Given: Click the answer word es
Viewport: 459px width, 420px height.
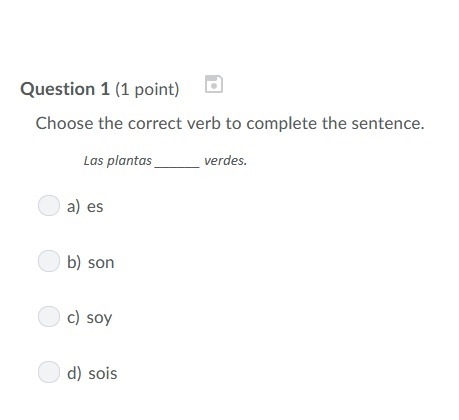Looking at the screenshot, I should pos(95,207).
